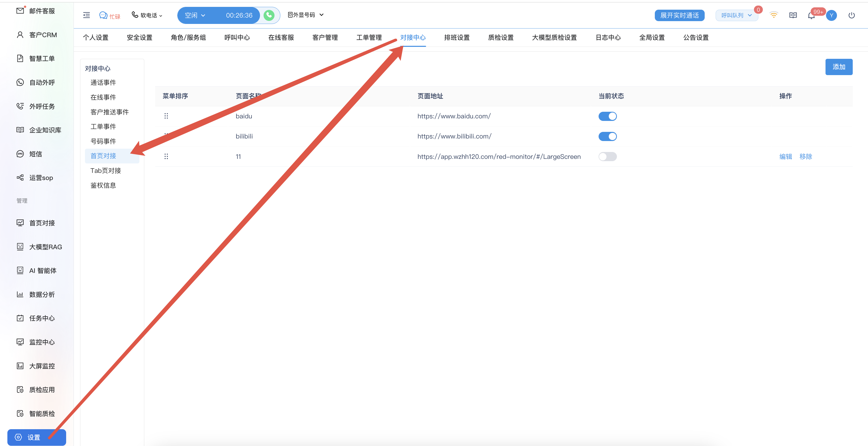
Task: Switch to 大模型质检设置 tab
Action: pos(554,37)
